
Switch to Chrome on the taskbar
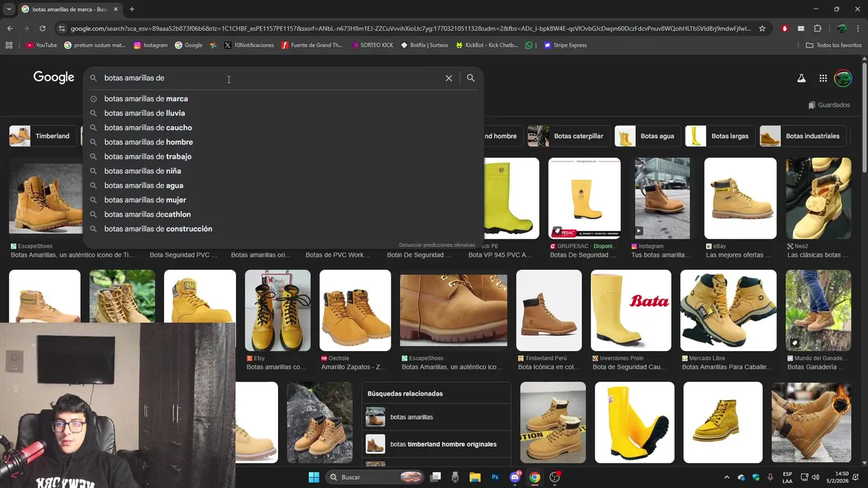534,477
